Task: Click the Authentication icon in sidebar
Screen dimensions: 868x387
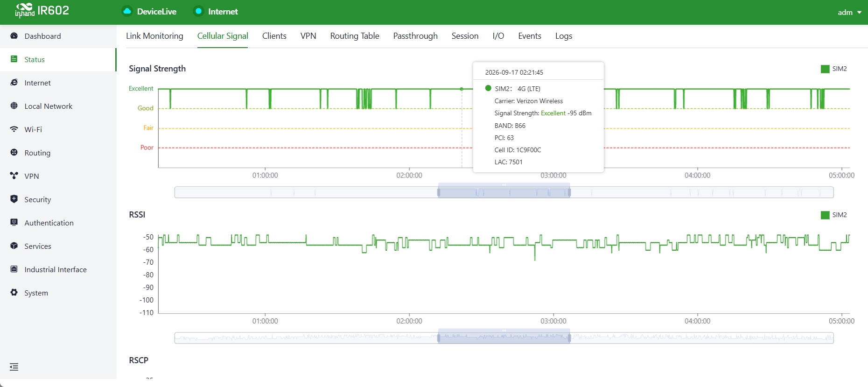Action: [x=14, y=223]
